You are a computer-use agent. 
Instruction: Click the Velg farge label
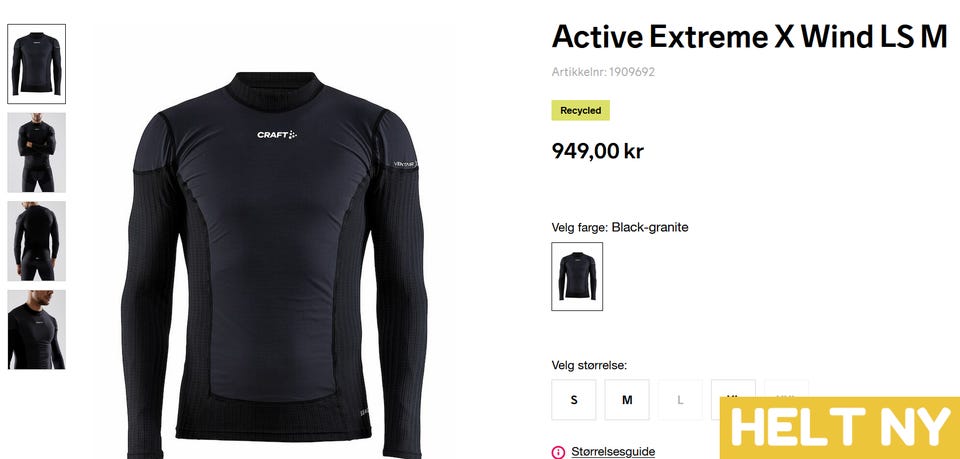click(580, 228)
